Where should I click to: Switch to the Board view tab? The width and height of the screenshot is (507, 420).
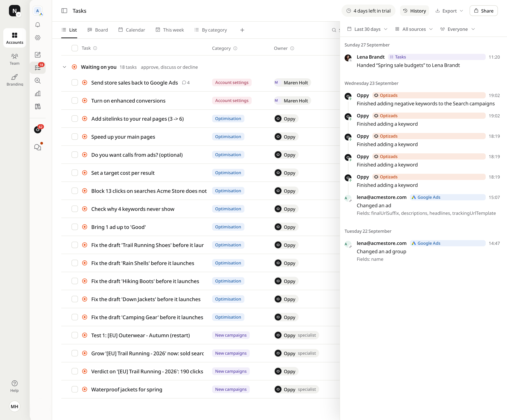[x=98, y=30]
